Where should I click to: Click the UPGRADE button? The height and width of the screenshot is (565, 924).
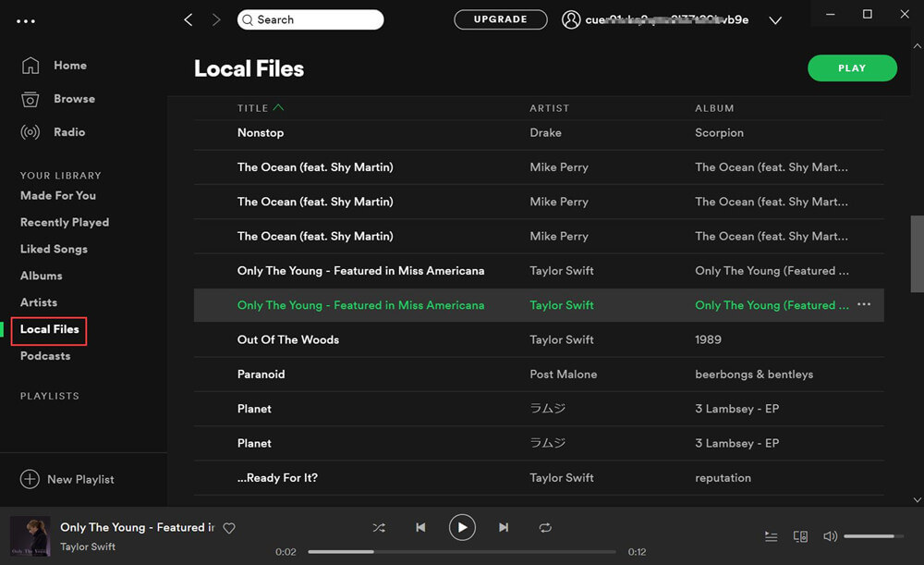(500, 19)
